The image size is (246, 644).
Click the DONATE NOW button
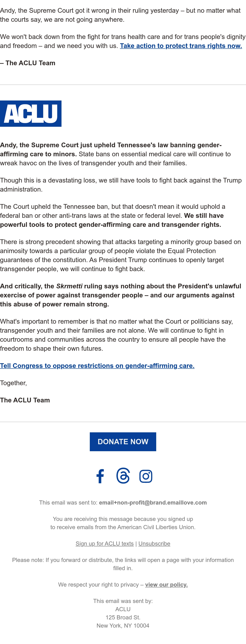[123, 442]
